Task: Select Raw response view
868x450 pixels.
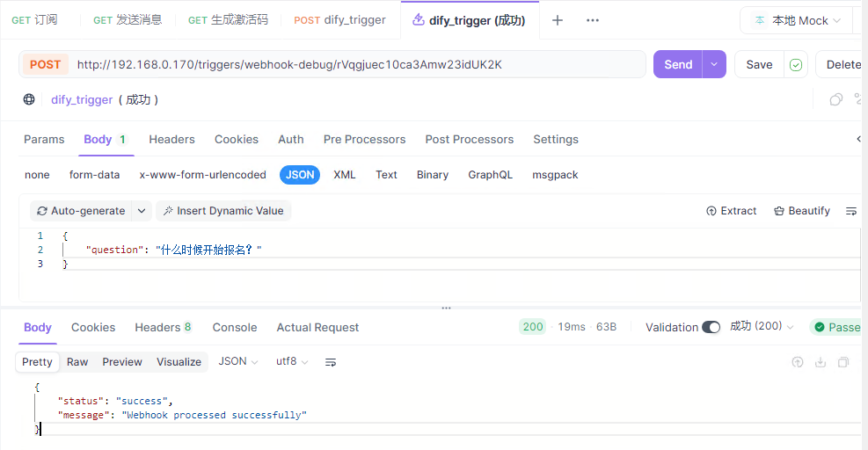Action: (x=77, y=362)
